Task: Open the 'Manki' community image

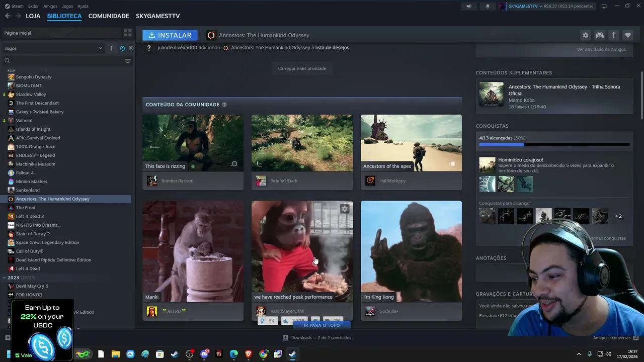Action: coord(193,251)
